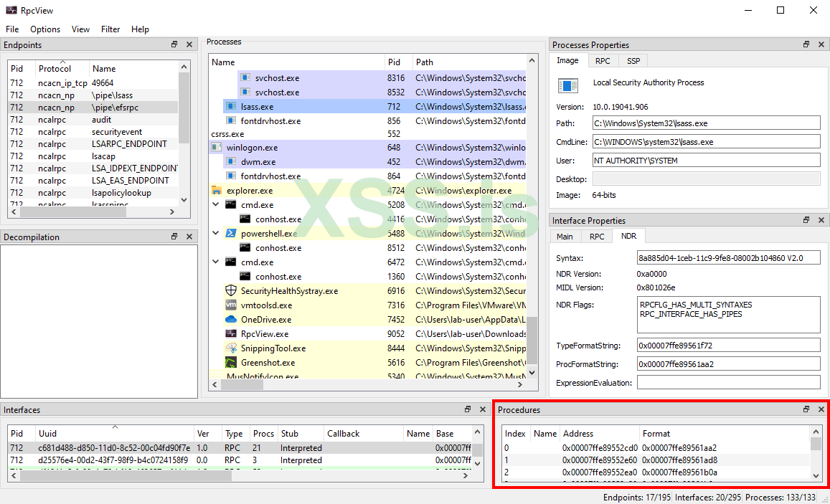Switch to Image tab in Processes Properties
The width and height of the screenshot is (830, 504).
pyautogui.click(x=567, y=60)
